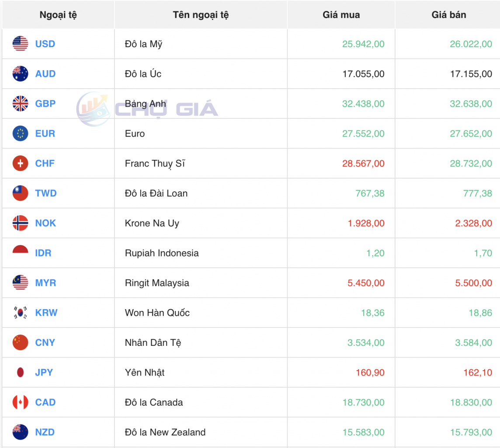Image resolution: width=500 pixels, height=448 pixels.
Task: Click the 'Giá mua' column header
Action: [341, 14]
